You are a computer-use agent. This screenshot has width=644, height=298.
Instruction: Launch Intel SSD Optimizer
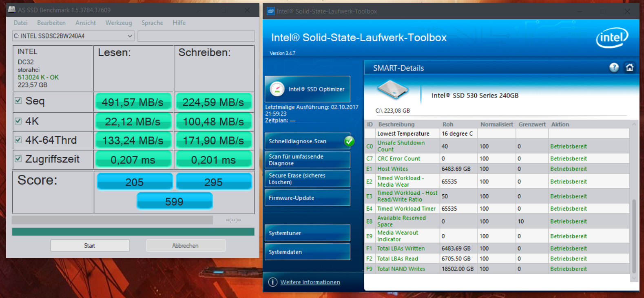click(x=308, y=89)
